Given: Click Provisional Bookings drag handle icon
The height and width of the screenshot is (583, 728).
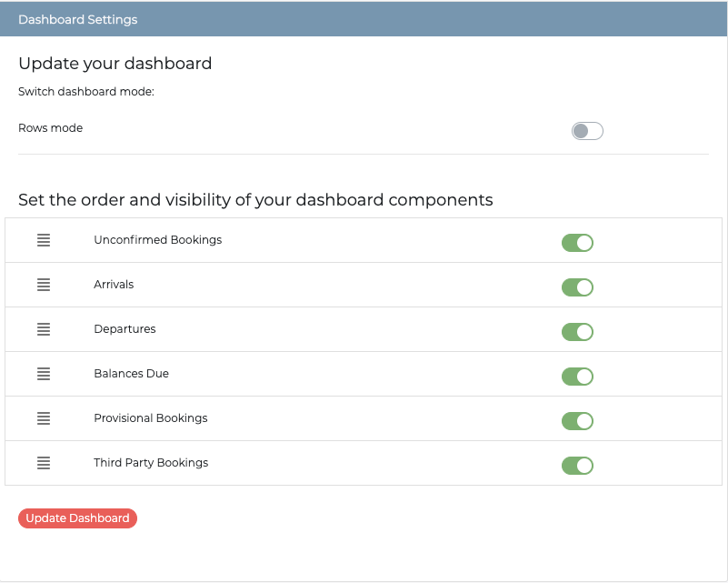Looking at the screenshot, I should pos(44,418).
